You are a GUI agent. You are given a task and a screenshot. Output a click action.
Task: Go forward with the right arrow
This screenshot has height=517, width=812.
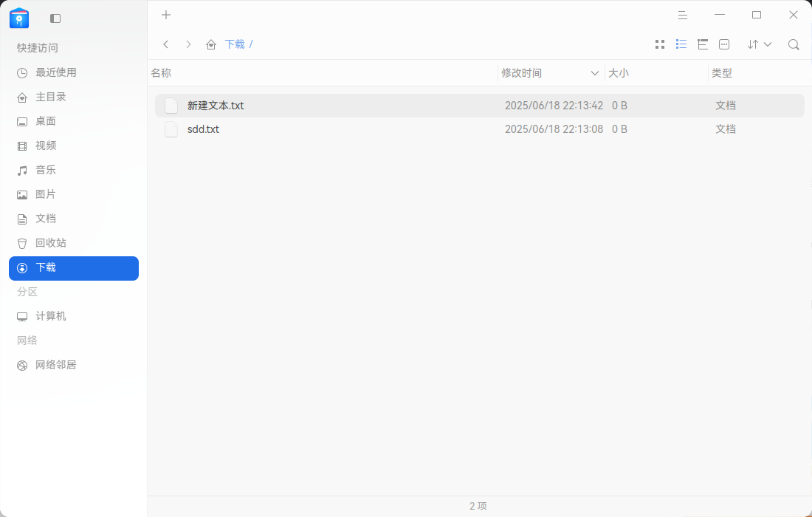(x=188, y=44)
